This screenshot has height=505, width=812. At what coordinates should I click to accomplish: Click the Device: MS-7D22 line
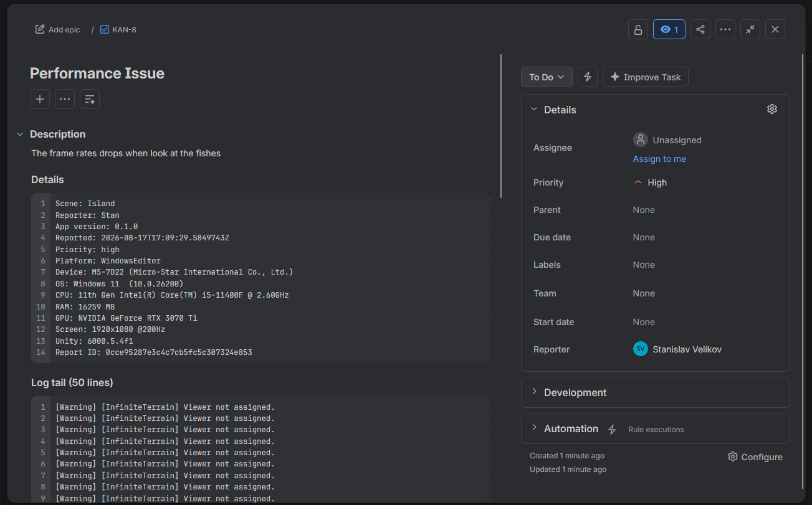tap(174, 272)
